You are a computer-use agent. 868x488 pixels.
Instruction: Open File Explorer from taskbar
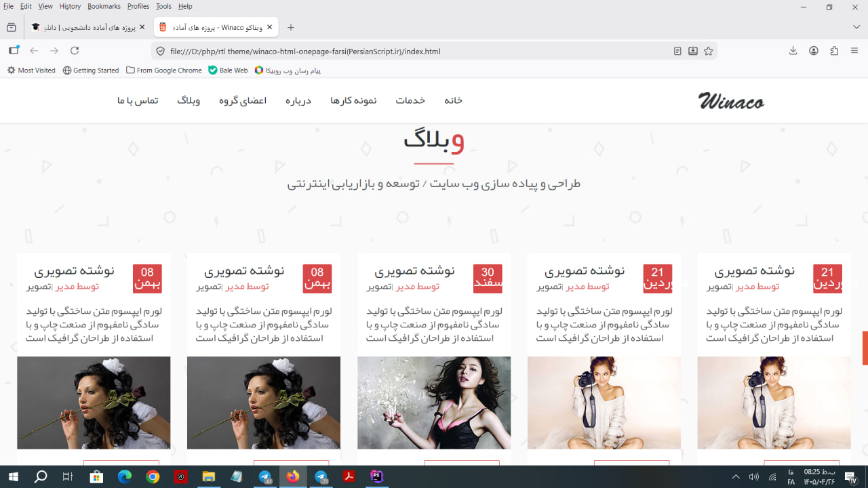coord(208,477)
